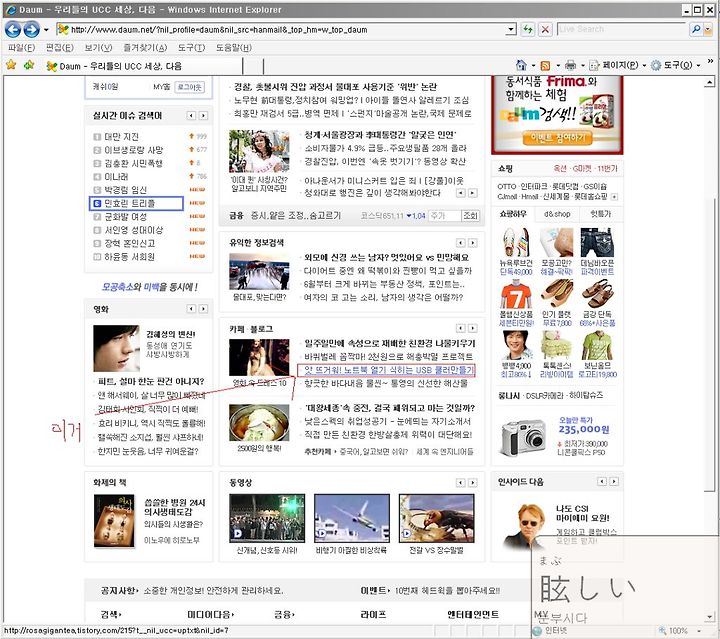Click previous arrow in 카페 블로그 section
This screenshot has height=639, width=720.
point(461,328)
